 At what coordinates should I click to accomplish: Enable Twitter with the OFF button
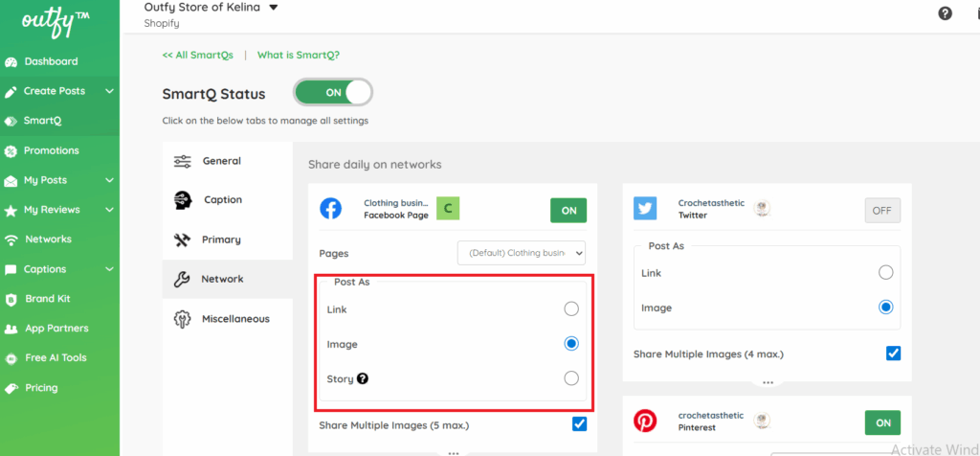(x=882, y=211)
